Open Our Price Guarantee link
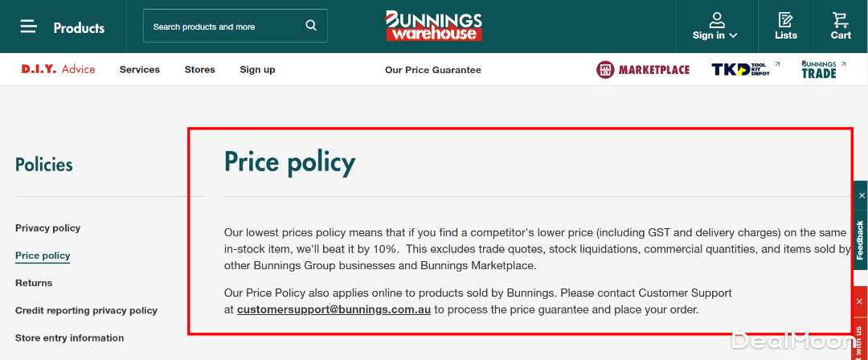 [x=432, y=70]
